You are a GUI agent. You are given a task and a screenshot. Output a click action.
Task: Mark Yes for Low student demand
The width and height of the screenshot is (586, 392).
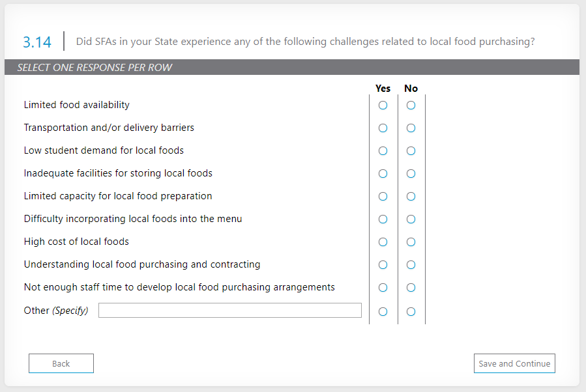pyautogui.click(x=383, y=151)
